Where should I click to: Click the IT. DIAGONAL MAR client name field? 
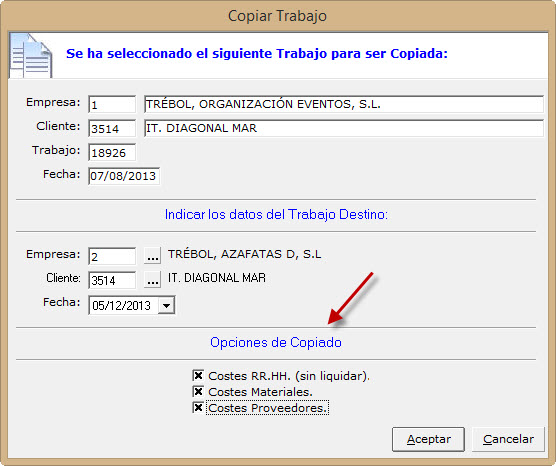[x=344, y=128]
